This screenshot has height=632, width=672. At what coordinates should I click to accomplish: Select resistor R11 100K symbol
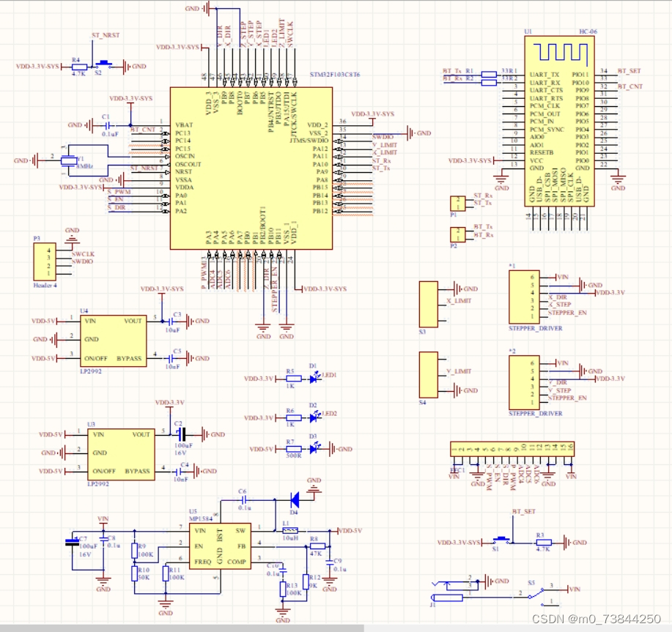click(166, 573)
